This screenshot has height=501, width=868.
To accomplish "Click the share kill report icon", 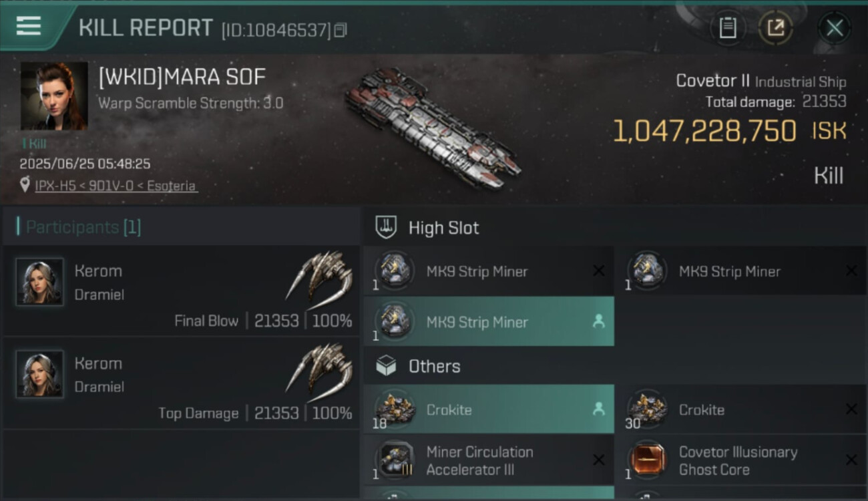I will pyautogui.click(x=775, y=27).
